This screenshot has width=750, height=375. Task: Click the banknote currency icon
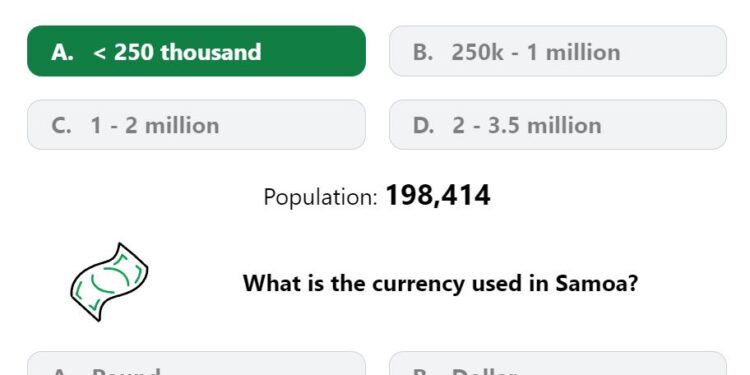[x=110, y=282]
